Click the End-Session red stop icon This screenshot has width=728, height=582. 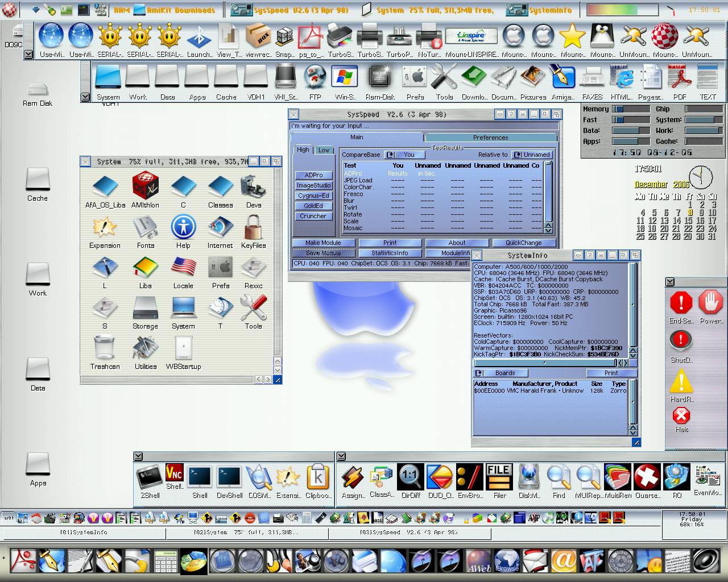681,302
